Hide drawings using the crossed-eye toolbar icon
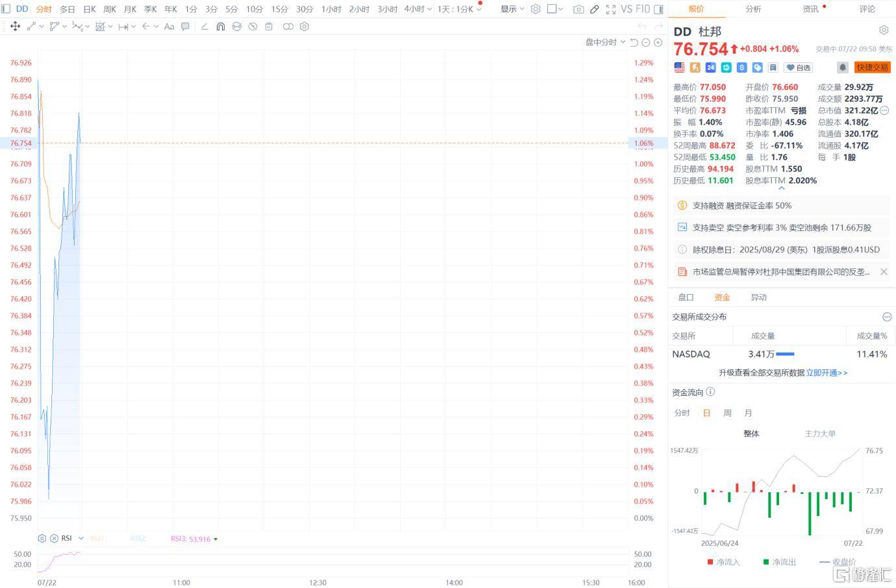896x588 pixels. tap(253, 27)
